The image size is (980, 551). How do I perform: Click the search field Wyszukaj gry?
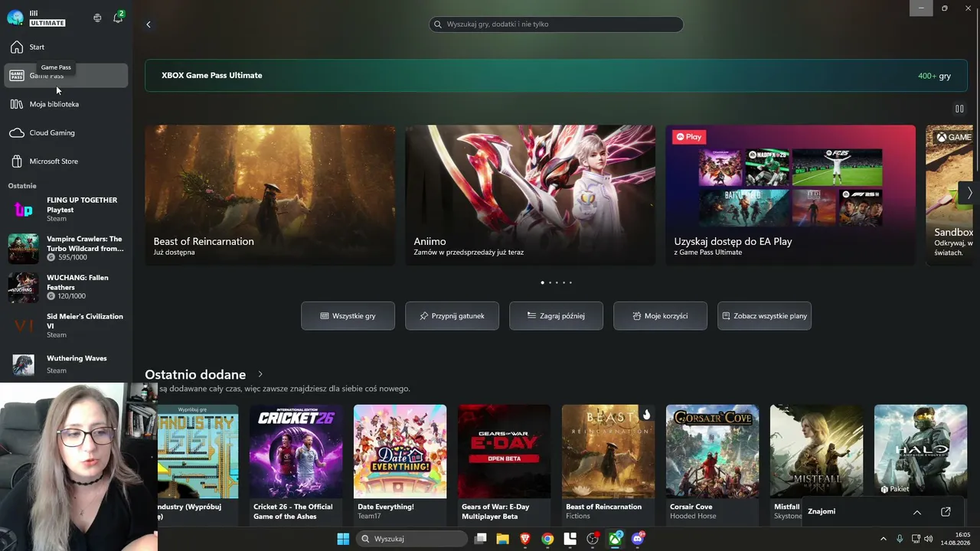point(556,24)
